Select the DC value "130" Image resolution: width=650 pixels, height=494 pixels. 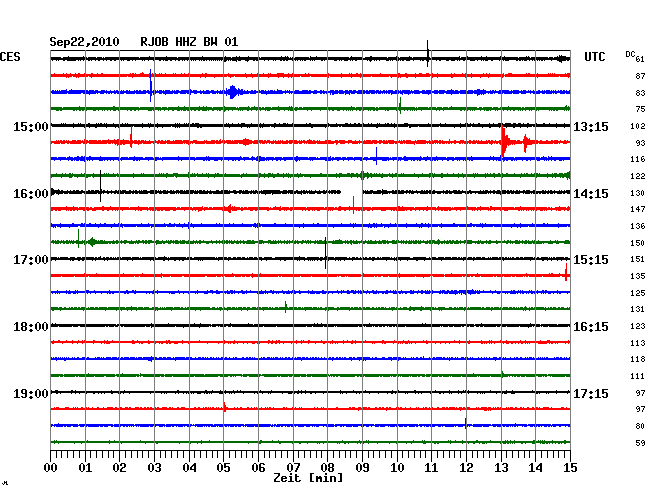pyautogui.click(x=638, y=193)
